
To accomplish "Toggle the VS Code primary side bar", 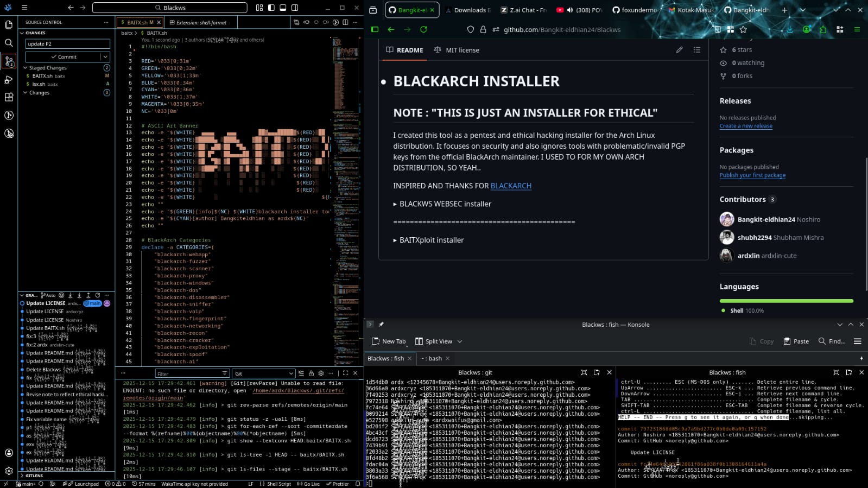I will point(271,8).
